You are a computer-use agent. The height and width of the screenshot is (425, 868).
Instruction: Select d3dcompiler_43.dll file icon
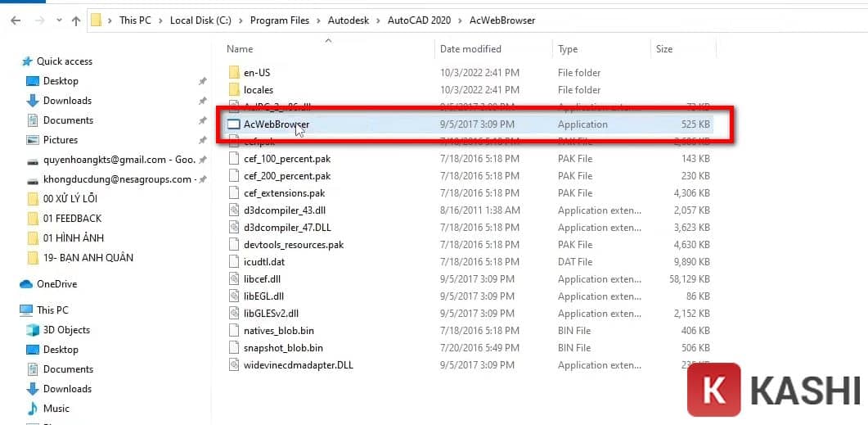pos(235,210)
